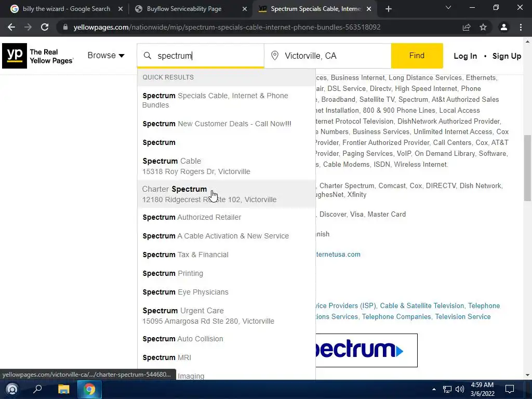This screenshot has width=532, height=399.
Task: Select Charter Spectrum on Ridgecrest Rd
Action: pyautogui.click(x=227, y=194)
